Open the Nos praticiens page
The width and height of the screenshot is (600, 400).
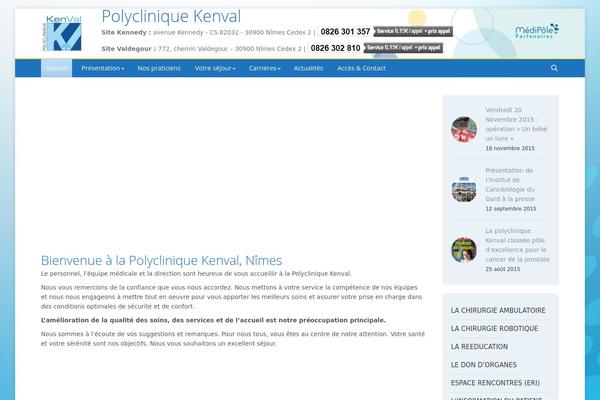click(x=159, y=68)
